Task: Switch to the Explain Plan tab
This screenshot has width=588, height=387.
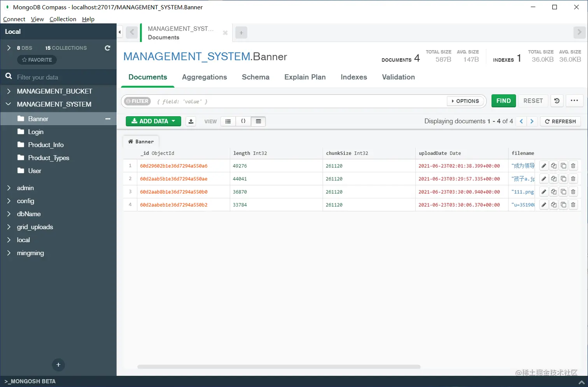Action: tap(305, 77)
